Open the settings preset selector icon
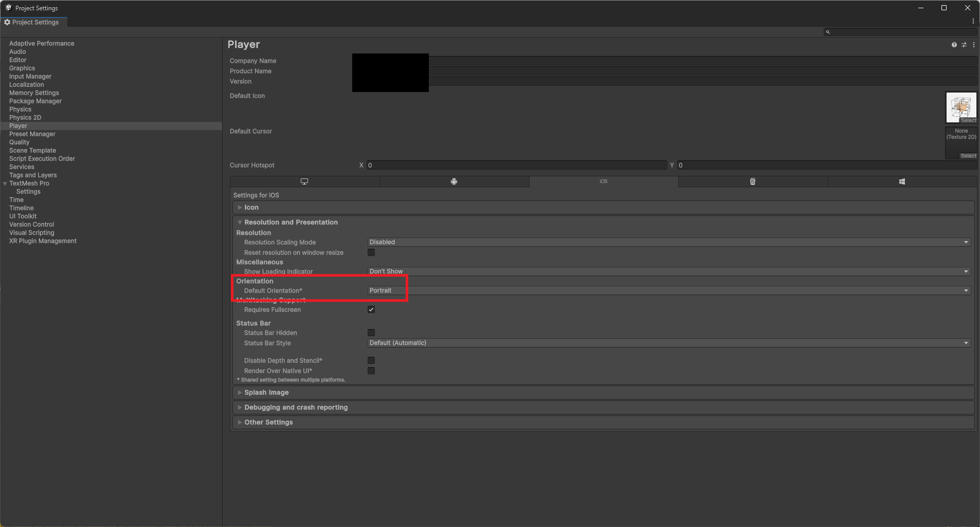980x527 pixels. (964, 45)
